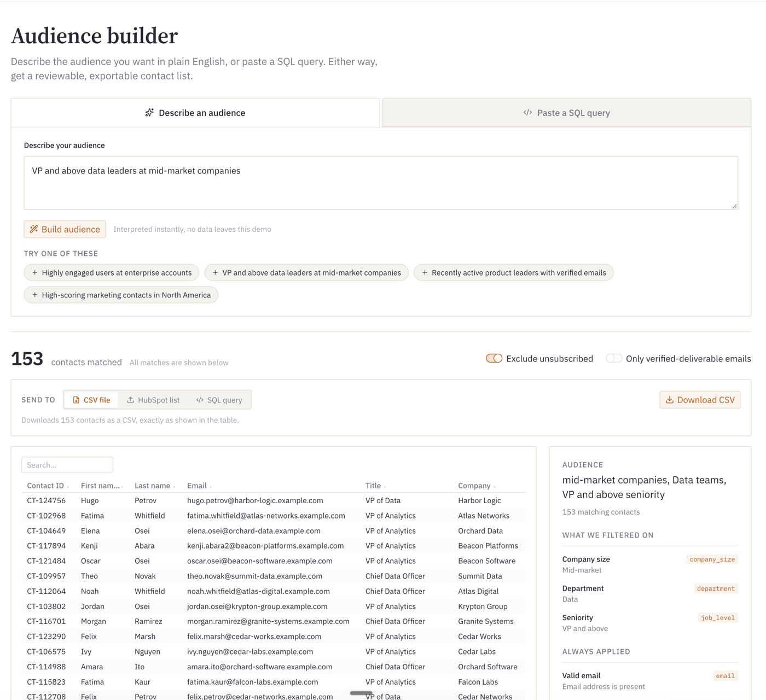
Task: Click the Cedar Labs company cell
Action: (477, 651)
